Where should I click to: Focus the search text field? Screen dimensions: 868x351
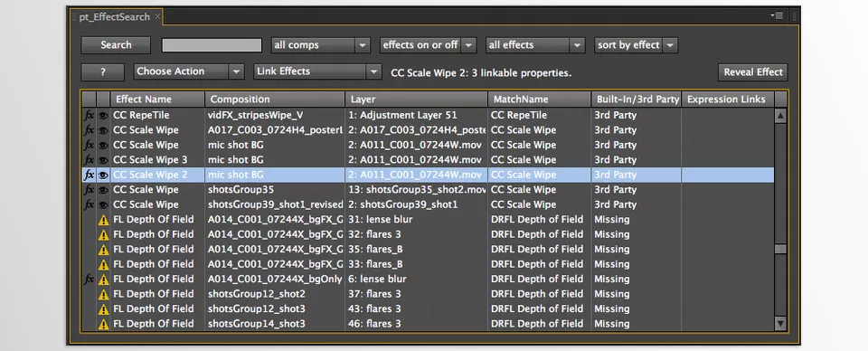[212, 45]
